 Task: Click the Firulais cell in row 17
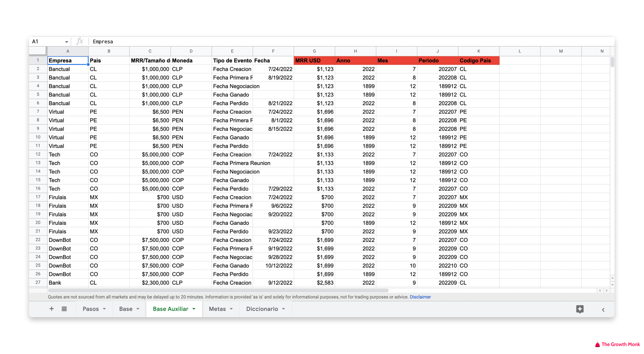pyautogui.click(x=68, y=197)
